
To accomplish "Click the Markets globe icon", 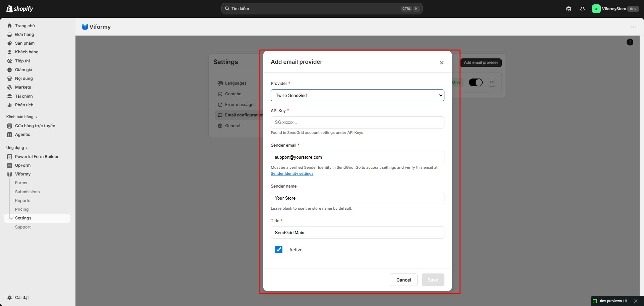I will [10, 87].
